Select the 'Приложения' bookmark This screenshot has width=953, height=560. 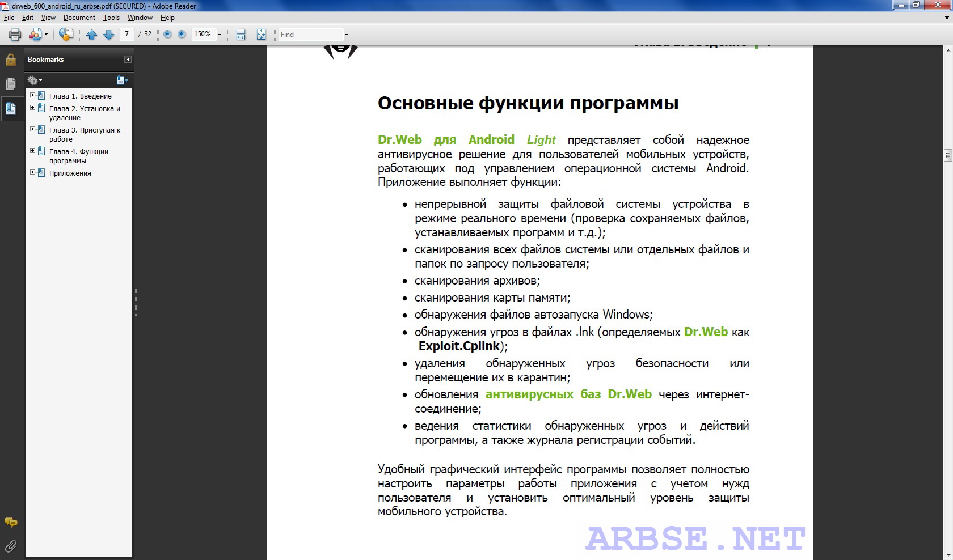70,173
